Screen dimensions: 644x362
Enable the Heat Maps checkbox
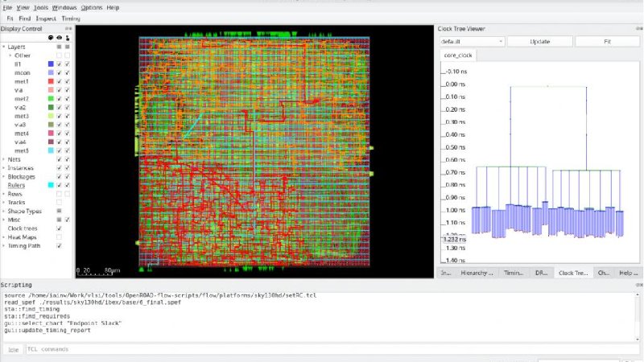(59, 237)
